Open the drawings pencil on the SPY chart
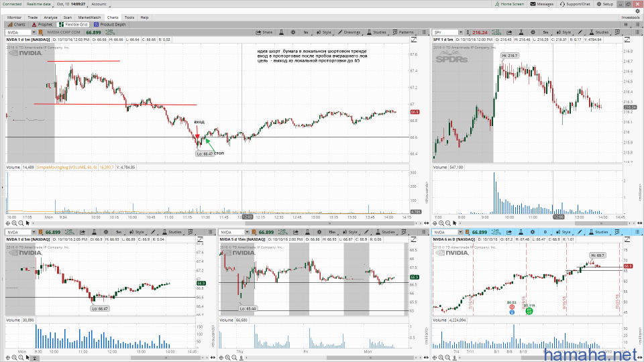Screen dimensions: 644x362 coord(580,32)
